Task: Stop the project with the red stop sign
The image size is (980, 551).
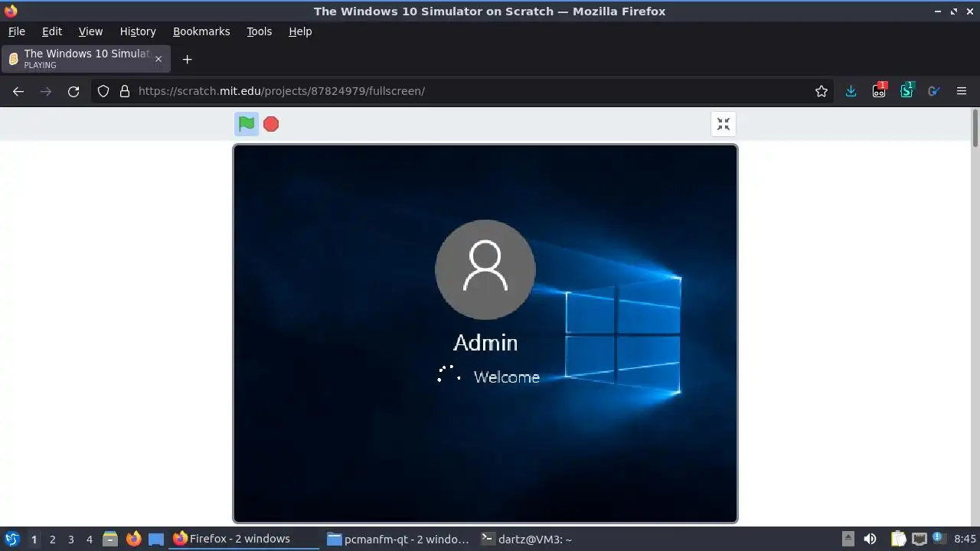Action: [271, 124]
